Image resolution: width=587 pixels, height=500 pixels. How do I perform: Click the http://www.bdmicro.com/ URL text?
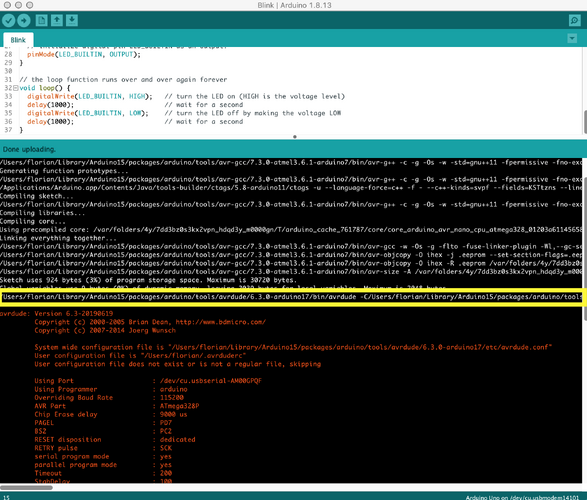click(220, 322)
